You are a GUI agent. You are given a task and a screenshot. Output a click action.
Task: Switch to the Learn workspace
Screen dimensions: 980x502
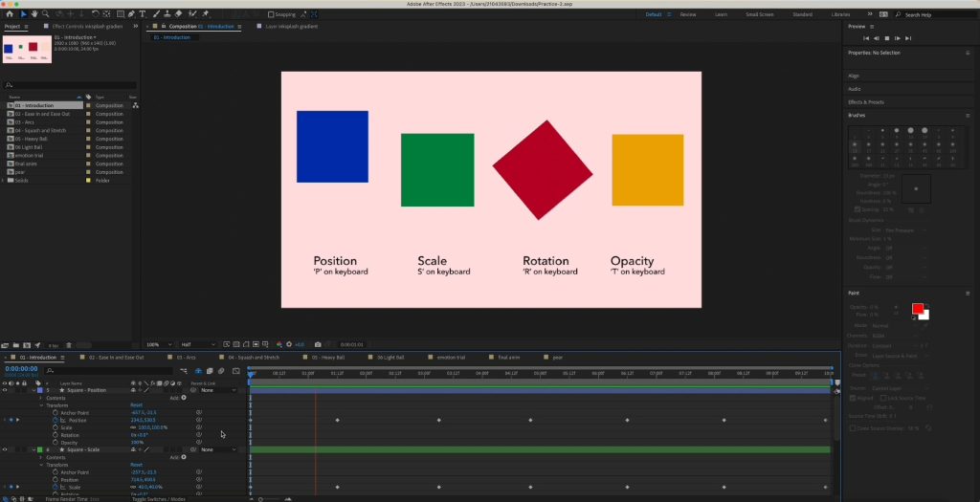click(x=721, y=14)
